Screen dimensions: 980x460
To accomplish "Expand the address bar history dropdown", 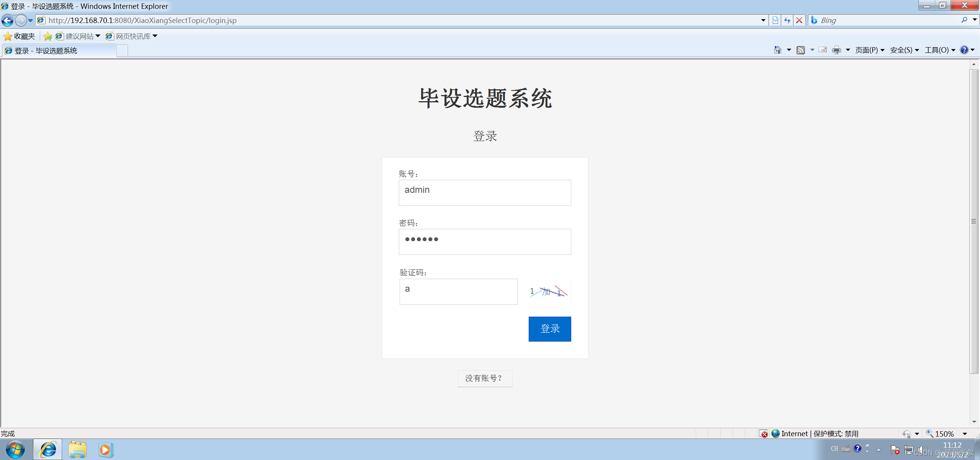I will tap(763, 20).
